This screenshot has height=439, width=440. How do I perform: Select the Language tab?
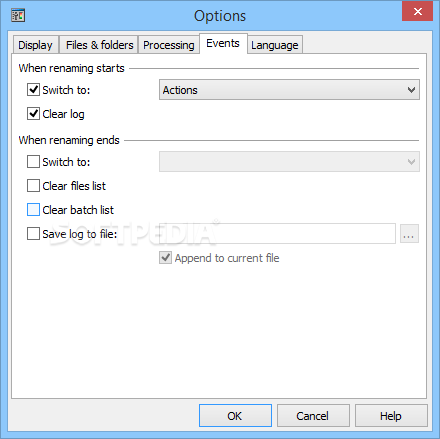(275, 45)
